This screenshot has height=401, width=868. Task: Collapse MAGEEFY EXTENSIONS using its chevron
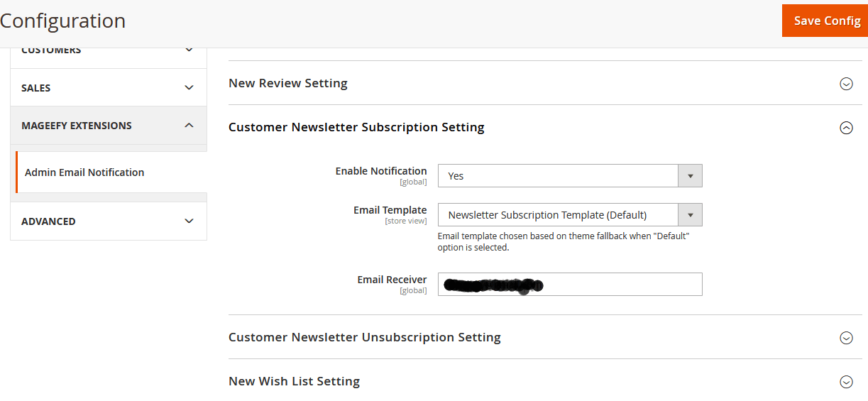189,126
